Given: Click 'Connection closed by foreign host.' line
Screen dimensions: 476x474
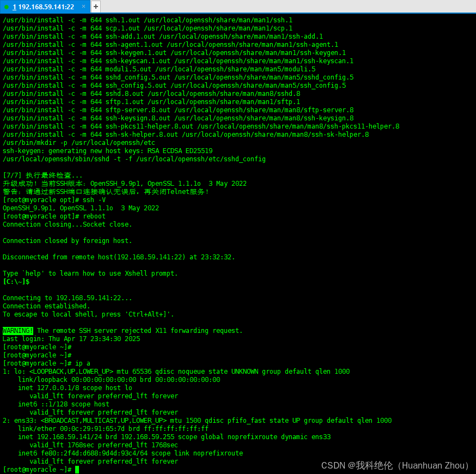Looking at the screenshot, I should (x=68, y=241).
